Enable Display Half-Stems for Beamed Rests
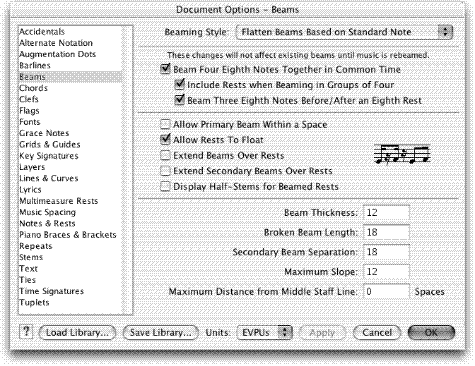This screenshot has height=366, width=475. pyautogui.click(x=165, y=186)
